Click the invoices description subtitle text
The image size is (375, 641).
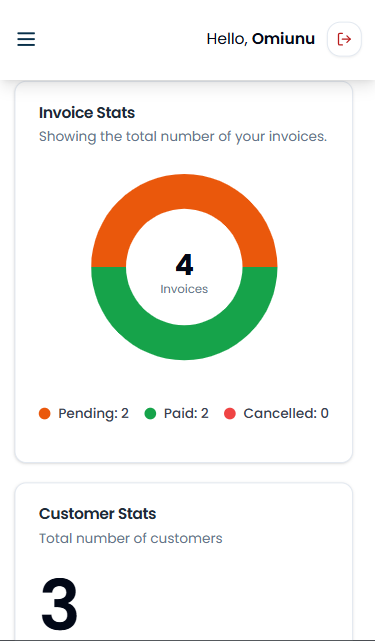tap(183, 137)
